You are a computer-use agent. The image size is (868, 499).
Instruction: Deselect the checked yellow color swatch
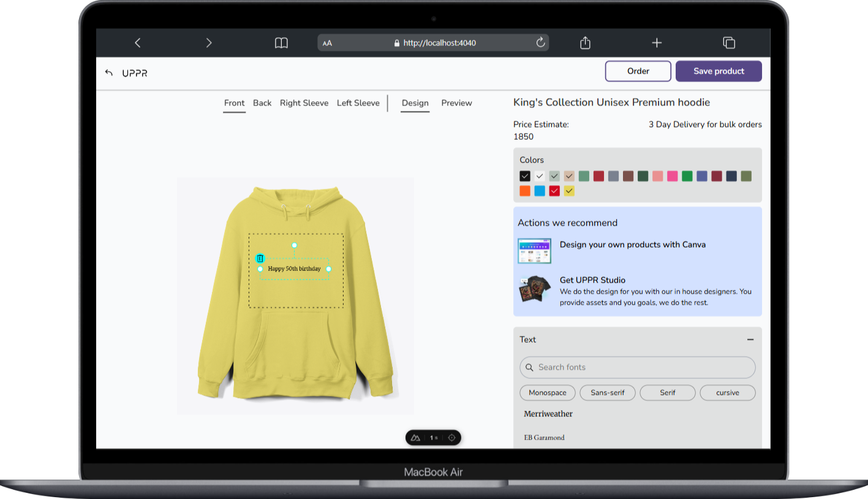pos(569,191)
